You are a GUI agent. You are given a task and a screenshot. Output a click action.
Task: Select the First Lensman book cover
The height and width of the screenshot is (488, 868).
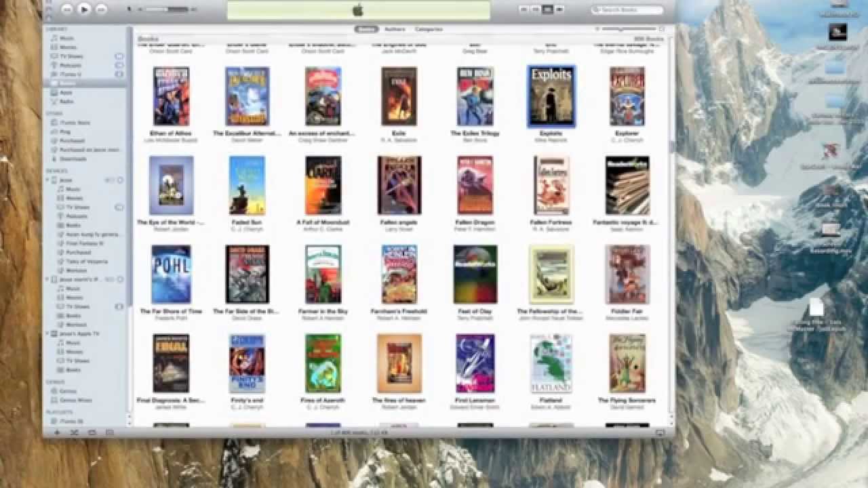coord(475,363)
